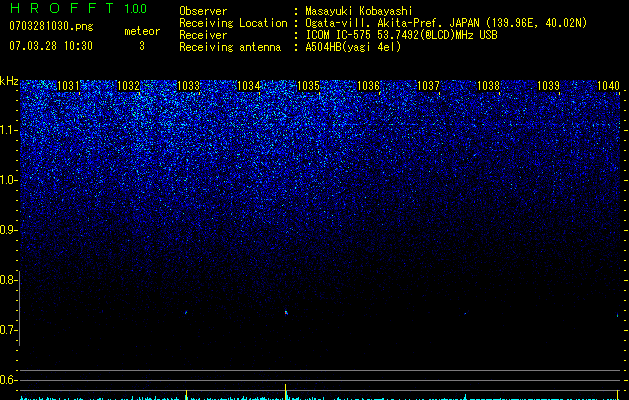
Task: Click the yellow intensity spike below 1033
Action: 186,394
